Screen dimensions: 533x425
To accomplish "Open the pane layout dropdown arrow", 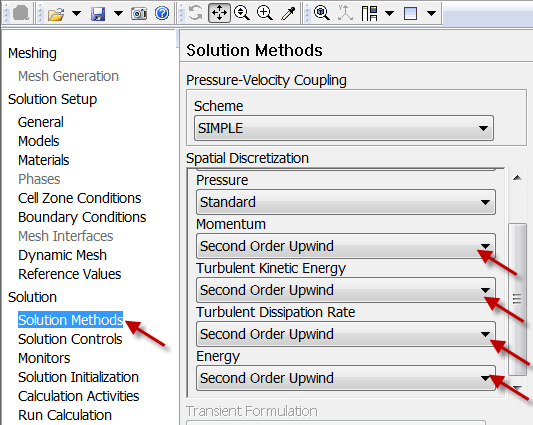I will (390, 14).
